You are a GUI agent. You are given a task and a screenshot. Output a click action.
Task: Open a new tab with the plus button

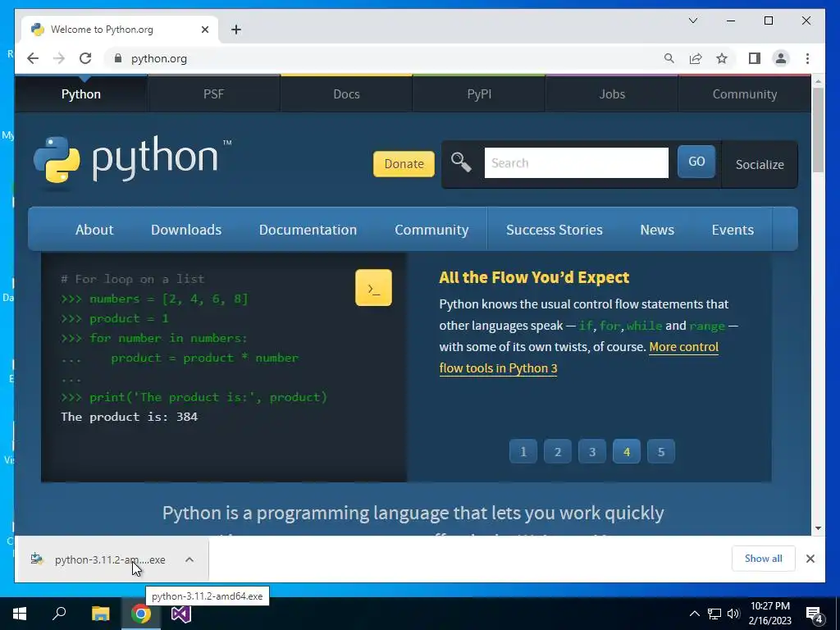pos(236,30)
